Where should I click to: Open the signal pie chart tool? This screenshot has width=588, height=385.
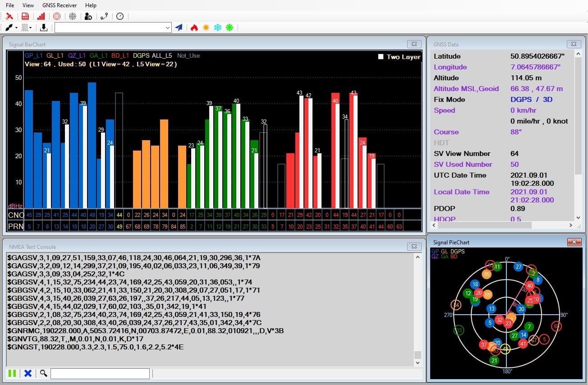click(56, 16)
